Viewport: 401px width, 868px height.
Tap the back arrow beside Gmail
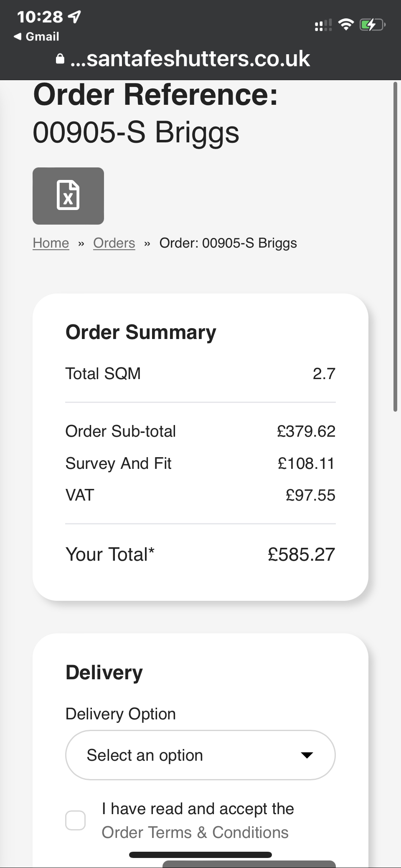(x=18, y=37)
